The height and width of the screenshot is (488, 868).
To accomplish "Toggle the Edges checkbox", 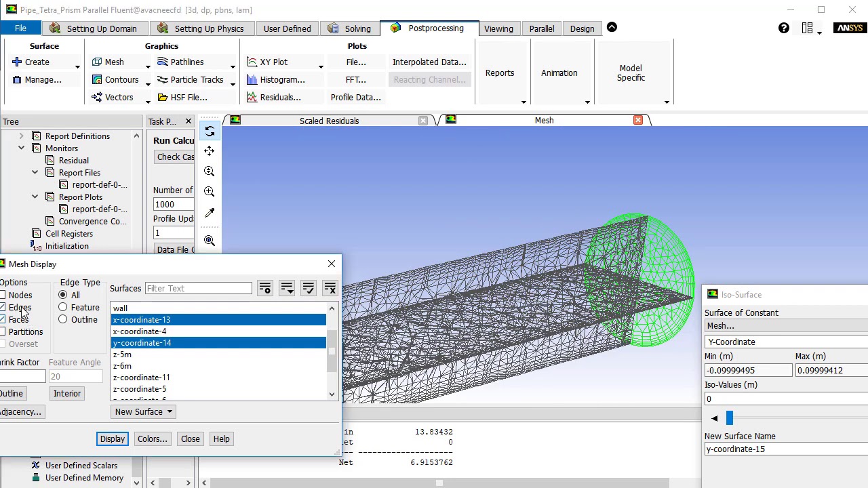I will [x=3, y=307].
